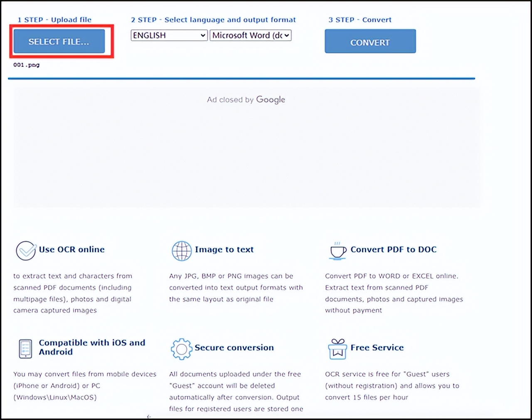Click the gear icon beside Secure conversion

181,349
